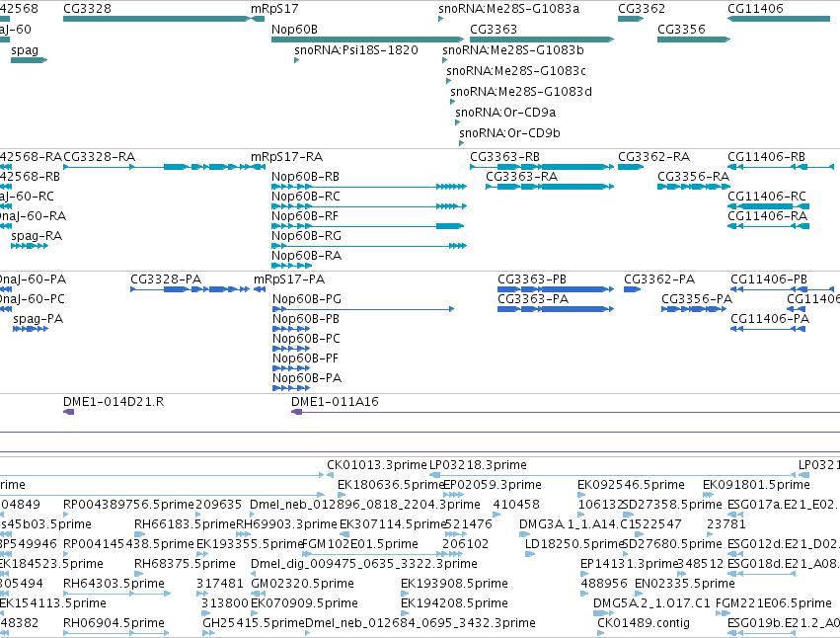Open the CG3363-PB protein feature
The width and height of the screenshot is (840, 638).
[556, 289]
